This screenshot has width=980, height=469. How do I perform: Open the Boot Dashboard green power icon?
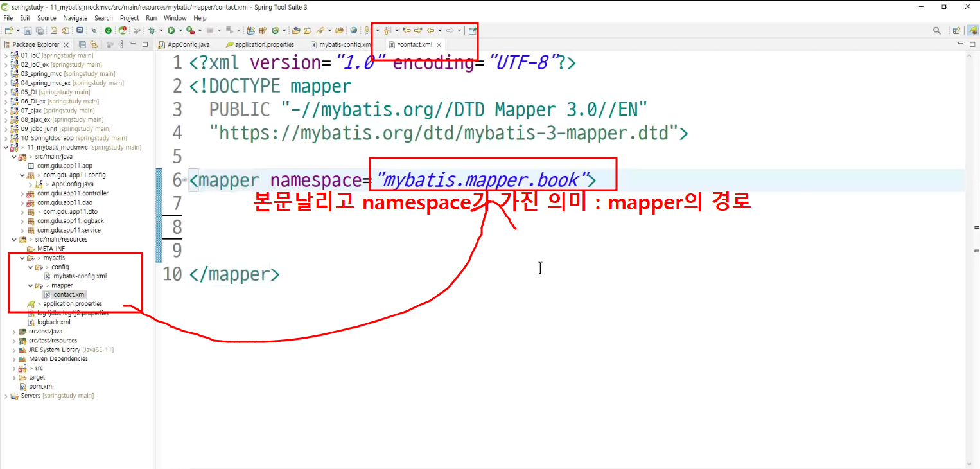[109, 30]
